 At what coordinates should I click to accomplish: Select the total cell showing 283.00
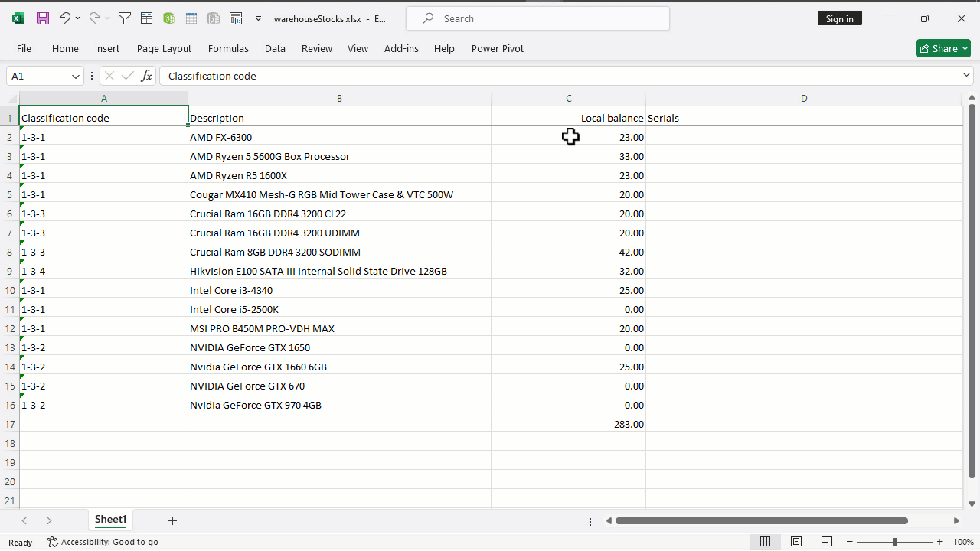tap(568, 424)
